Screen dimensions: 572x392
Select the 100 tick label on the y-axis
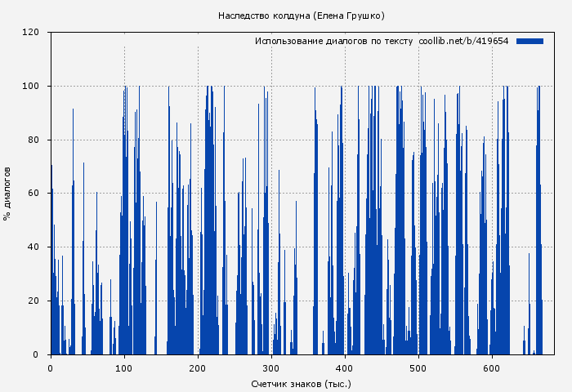click(x=31, y=87)
